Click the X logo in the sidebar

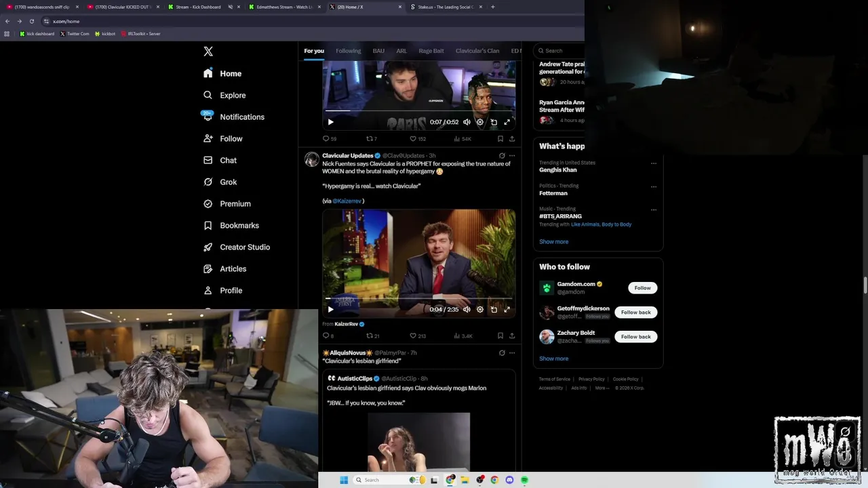pos(208,52)
